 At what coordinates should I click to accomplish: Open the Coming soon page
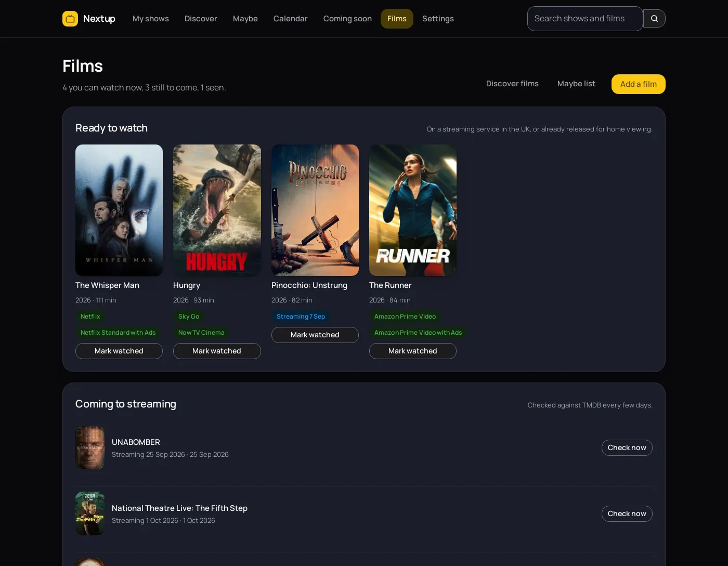347,19
